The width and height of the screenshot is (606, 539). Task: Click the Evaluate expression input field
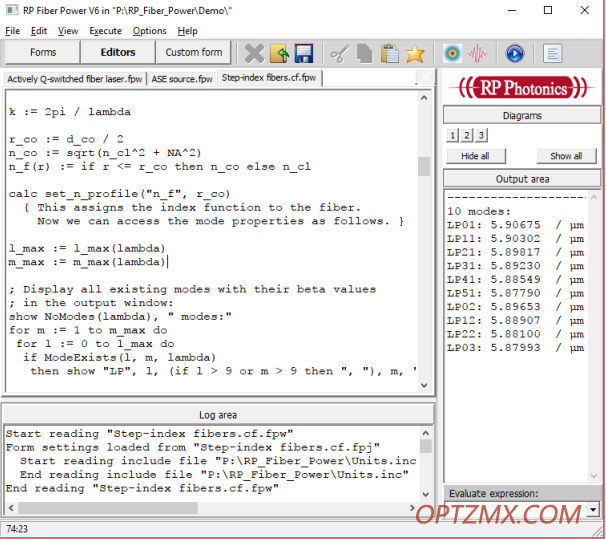[x=515, y=510]
